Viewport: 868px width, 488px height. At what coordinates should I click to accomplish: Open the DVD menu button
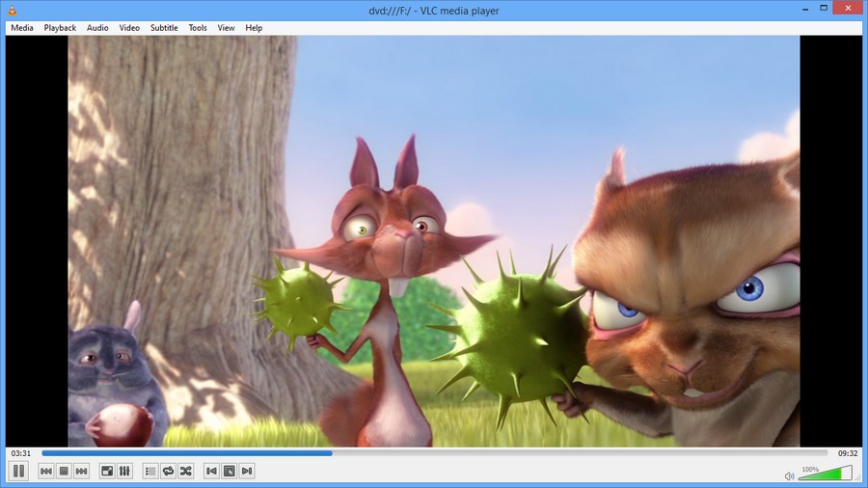pos(229,471)
